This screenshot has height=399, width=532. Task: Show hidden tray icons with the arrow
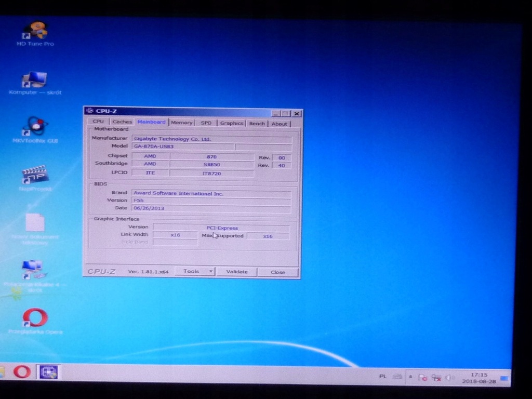[410, 377]
